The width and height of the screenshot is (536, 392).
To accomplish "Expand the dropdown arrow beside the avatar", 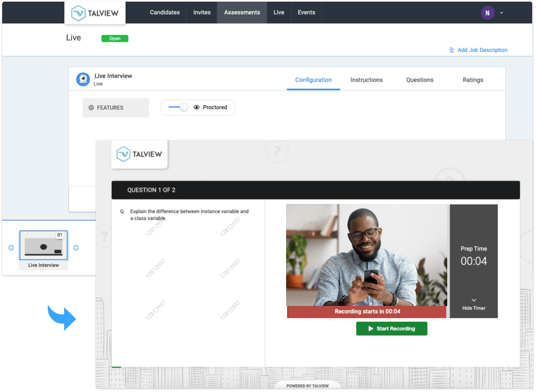I will pos(500,12).
